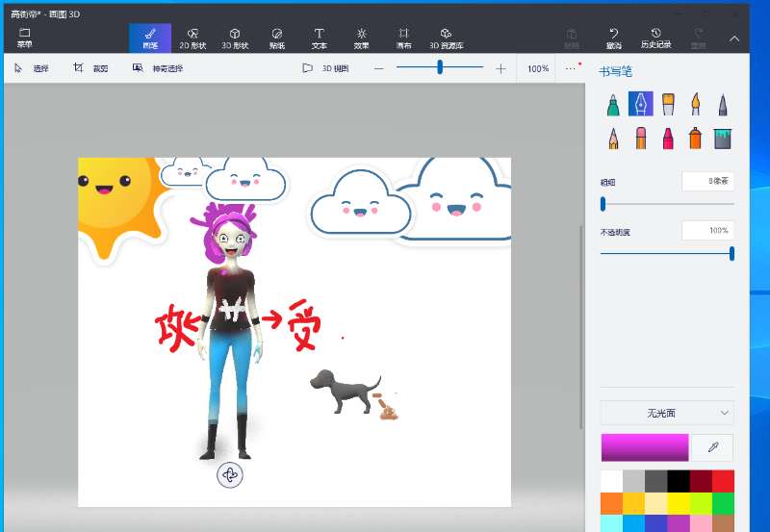Viewport: 770px width, 532px height.
Task: Open the 贴纸 stickers tab
Action: [x=277, y=38]
